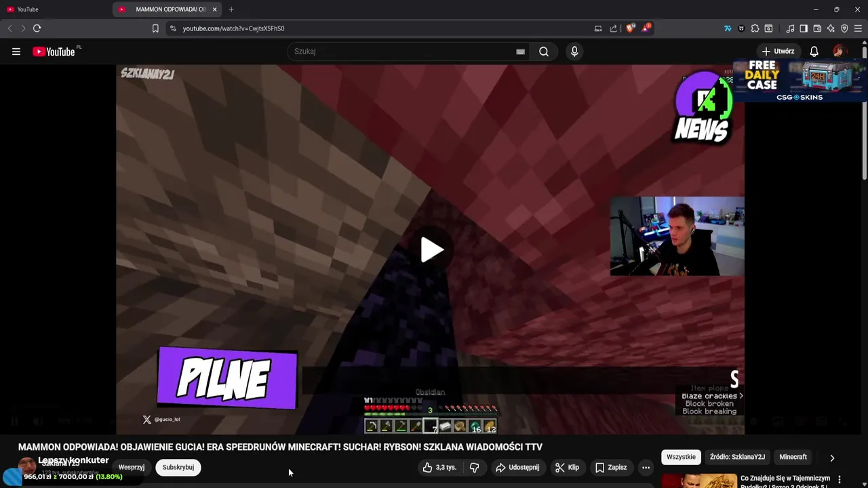Select the Źródło: SzklanaY2J chip
Viewport: 868px width, 488px height.
[737, 457]
